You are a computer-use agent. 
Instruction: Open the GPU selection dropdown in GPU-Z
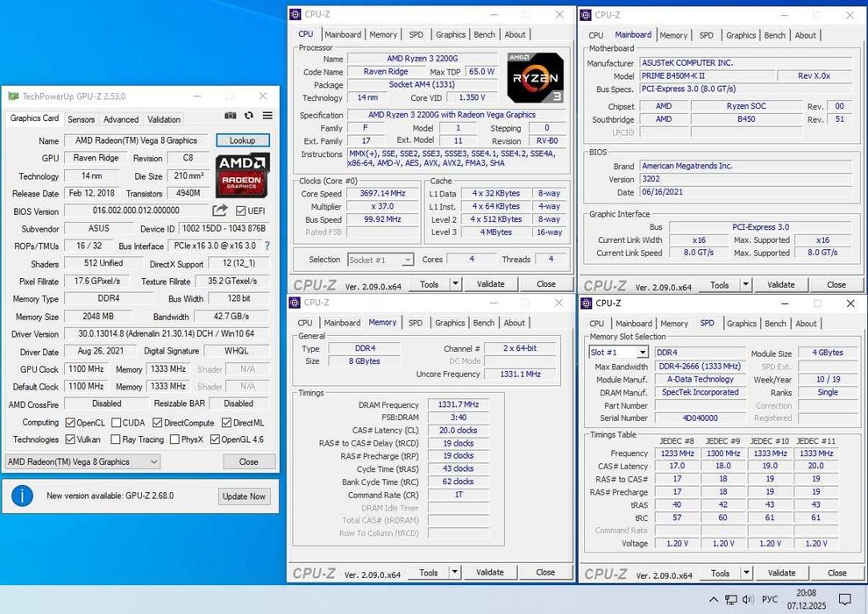(82, 461)
